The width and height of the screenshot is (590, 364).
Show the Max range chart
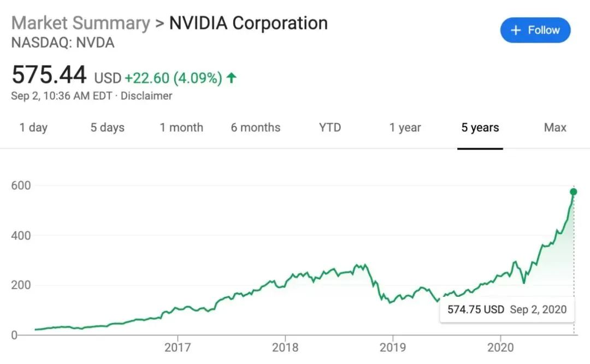tap(555, 128)
